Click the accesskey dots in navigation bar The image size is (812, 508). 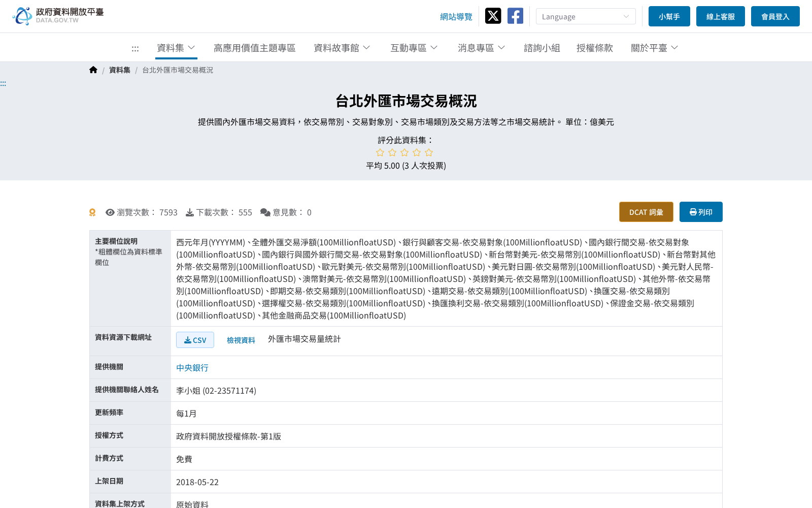[x=135, y=48]
